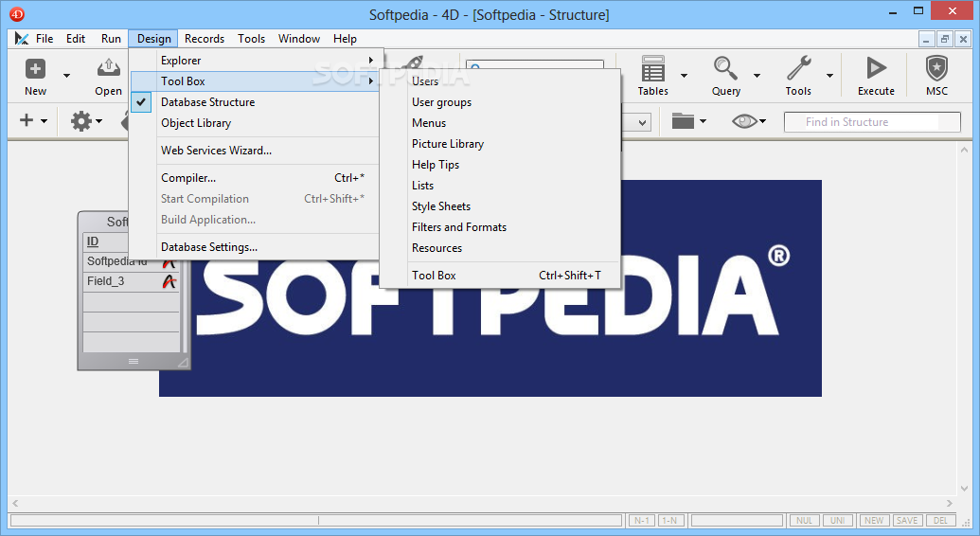This screenshot has height=536, width=980.
Task: Open Style Sheets from submenu
Action: click(500, 206)
